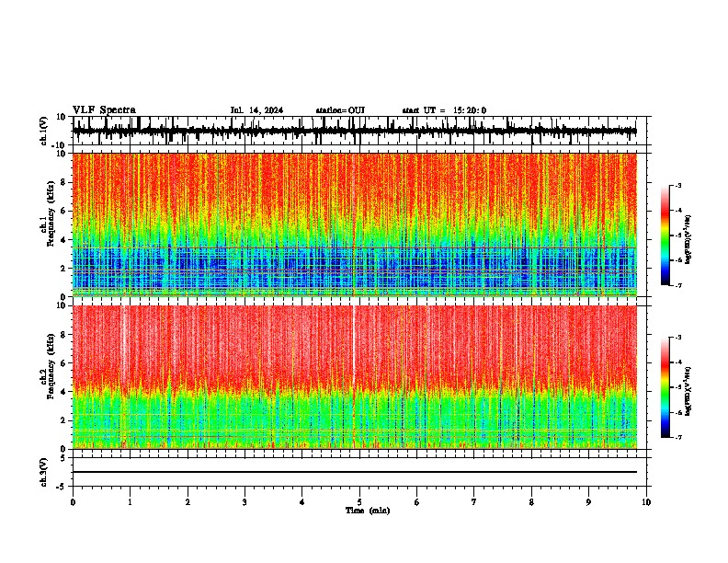Click the time axis tick label "5"
Image resolution: width=728 pixels, height=563 pixels.
359,502
